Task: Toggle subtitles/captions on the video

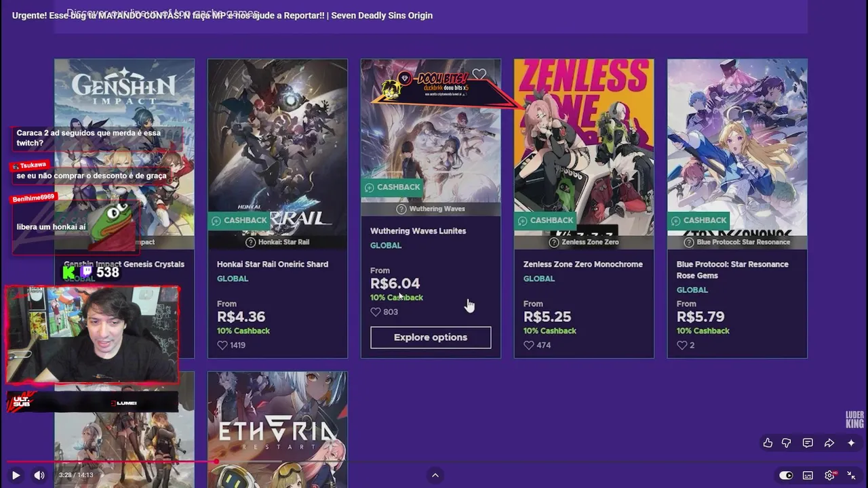Action: [808, 475]
